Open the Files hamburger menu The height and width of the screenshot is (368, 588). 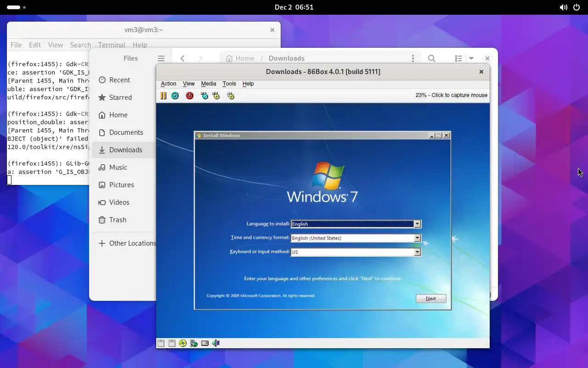(161, 58)
